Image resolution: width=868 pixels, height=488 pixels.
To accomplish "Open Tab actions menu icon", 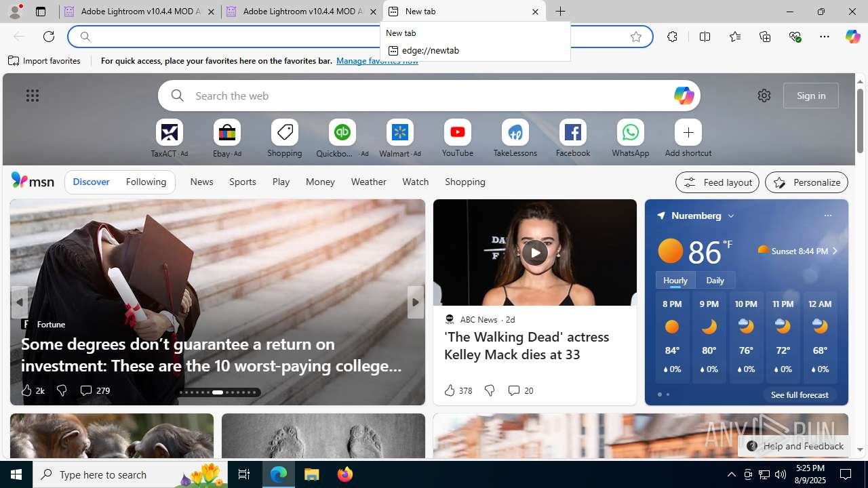I will [41, 12].
